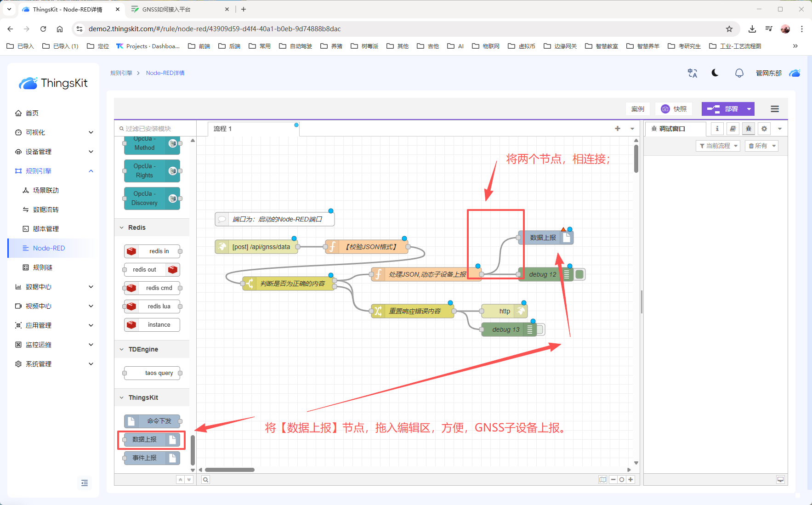Switch to dark mode moon icon

tap(715, 73)
